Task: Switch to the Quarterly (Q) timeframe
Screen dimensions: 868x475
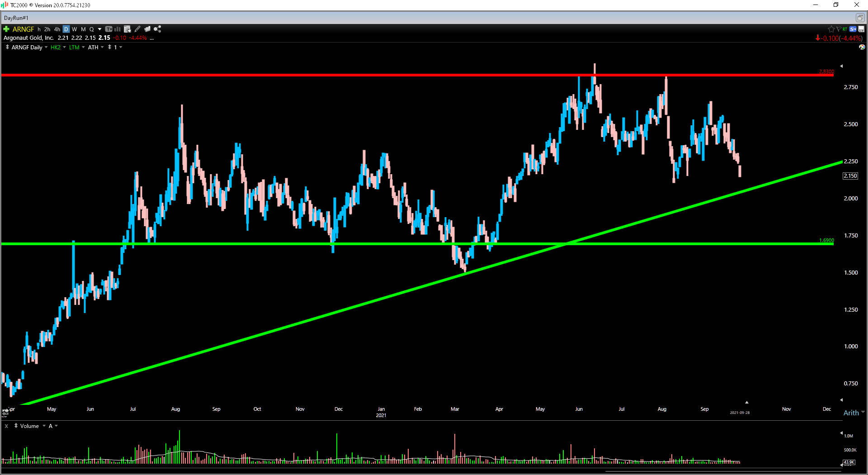Action: [92, 29]
